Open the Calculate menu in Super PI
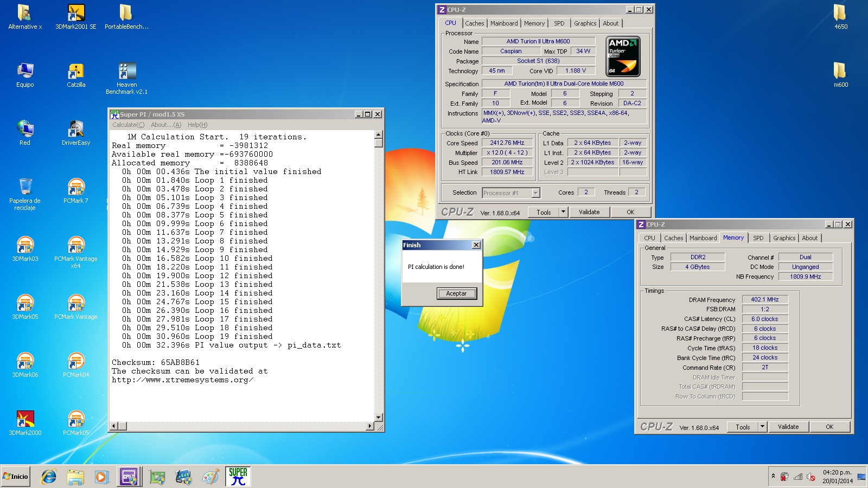 128,125
